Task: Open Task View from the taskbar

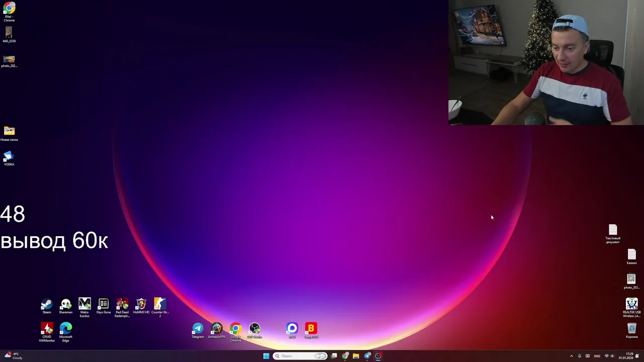Action: [334, 356]
